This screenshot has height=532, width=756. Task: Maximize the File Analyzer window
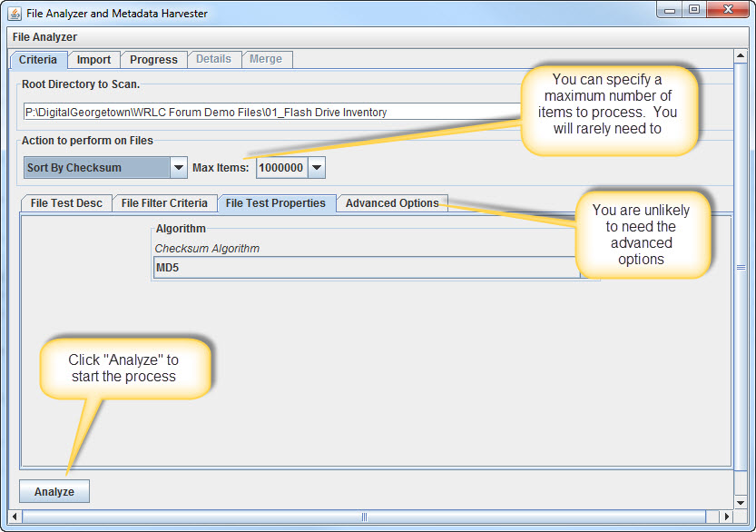[694, 10]
